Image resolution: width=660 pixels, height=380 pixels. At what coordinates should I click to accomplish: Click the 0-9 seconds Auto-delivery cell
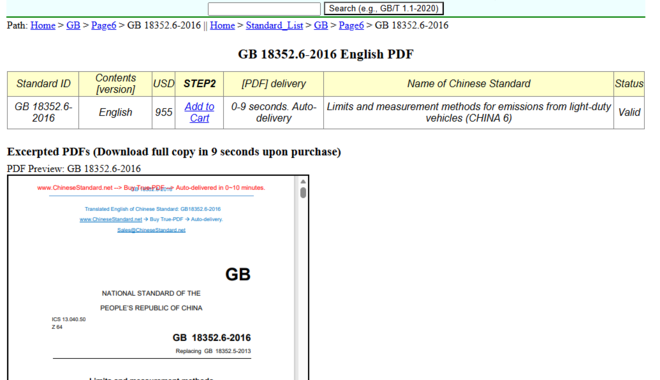(x=274, y=112)
